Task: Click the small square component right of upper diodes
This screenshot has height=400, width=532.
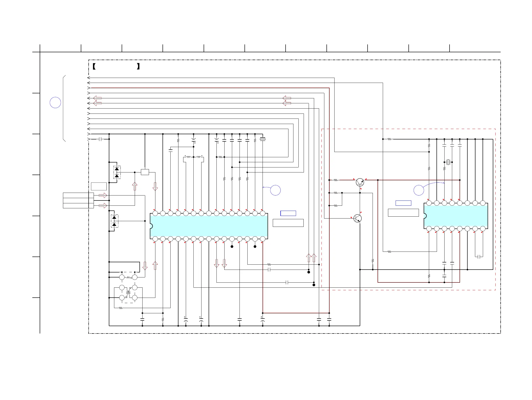Action: 145,172
